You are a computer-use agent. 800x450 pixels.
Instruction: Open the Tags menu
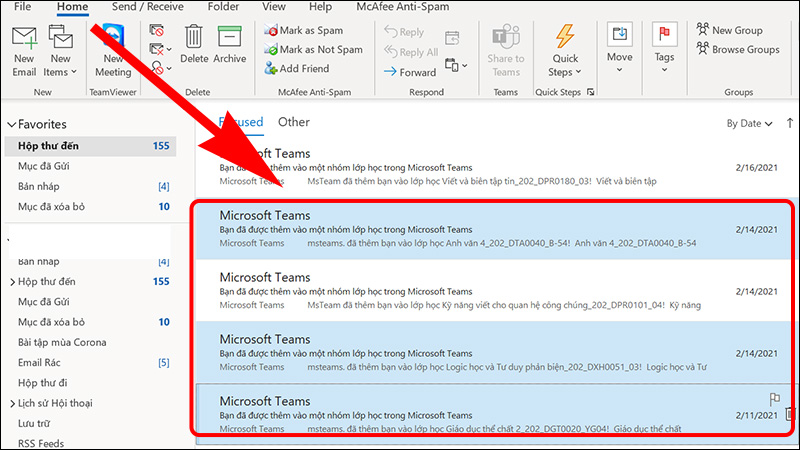pos(664,48)
